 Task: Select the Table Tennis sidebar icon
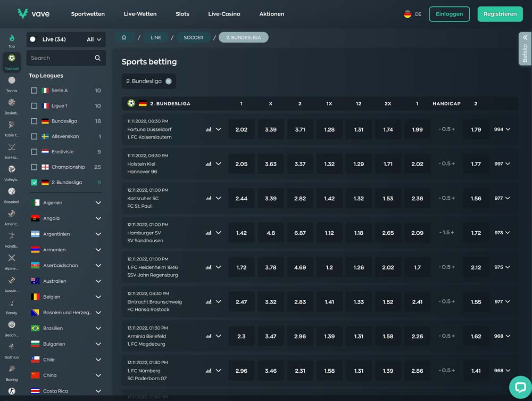click(12, 128)
